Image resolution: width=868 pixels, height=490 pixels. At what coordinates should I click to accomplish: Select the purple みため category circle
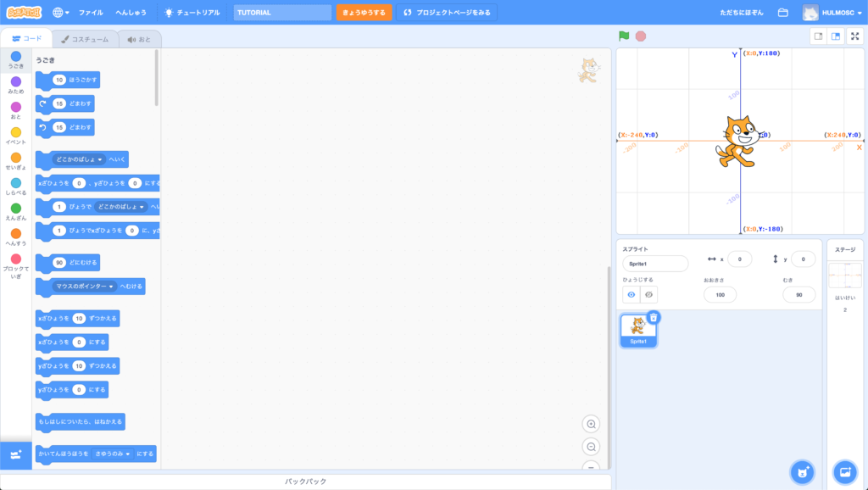(15, 81)
